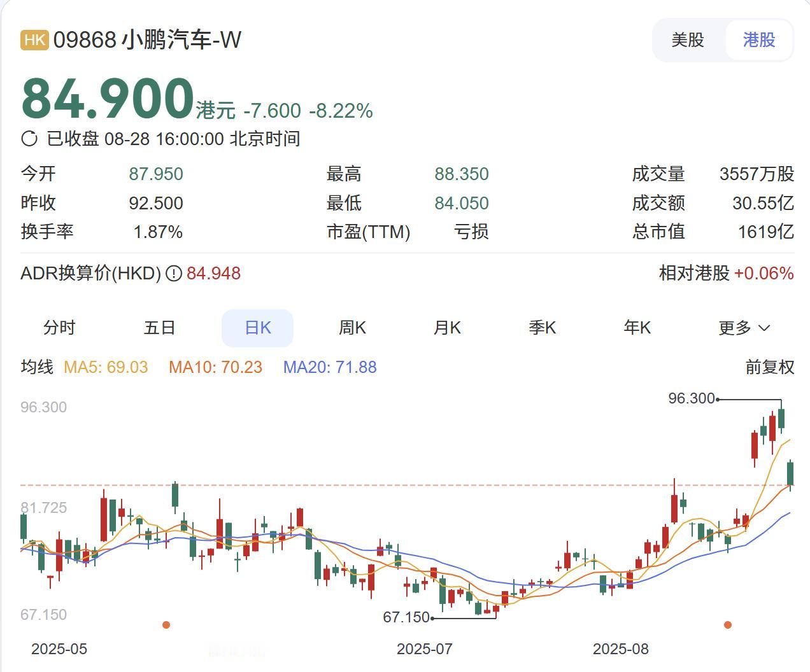Click the 均线 label
This screenshot has height=672, width=810.
pyautogui.click(x=37, y=367)
